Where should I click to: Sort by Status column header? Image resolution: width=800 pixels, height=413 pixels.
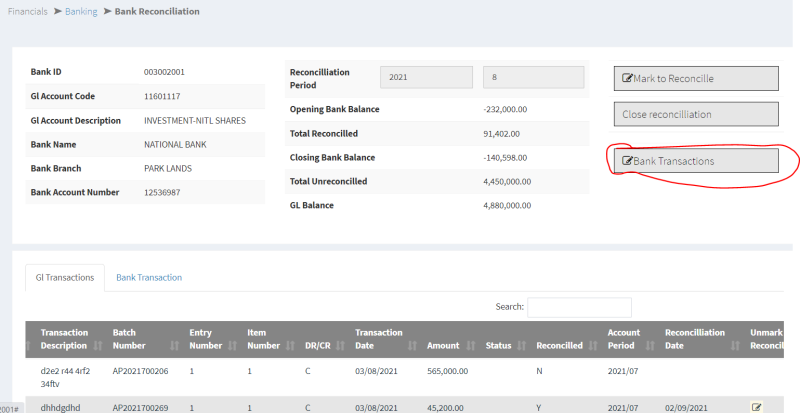click(x=498, y=345)
